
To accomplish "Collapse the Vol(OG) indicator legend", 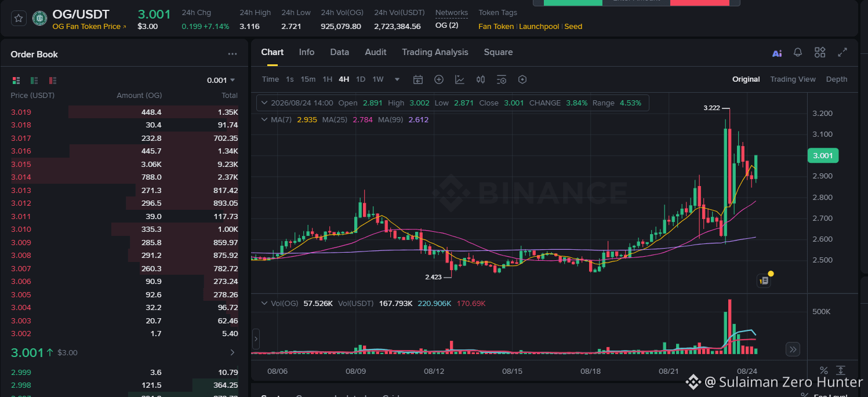I will coord(264,303).
